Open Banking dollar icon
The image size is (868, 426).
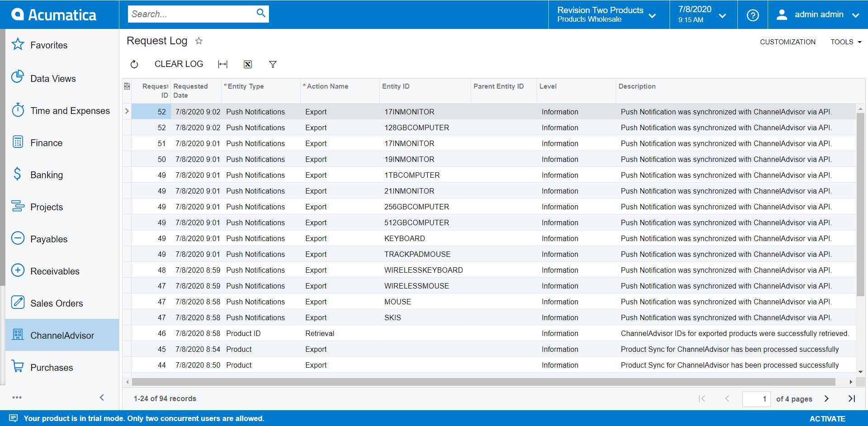[x=18, y=174]
